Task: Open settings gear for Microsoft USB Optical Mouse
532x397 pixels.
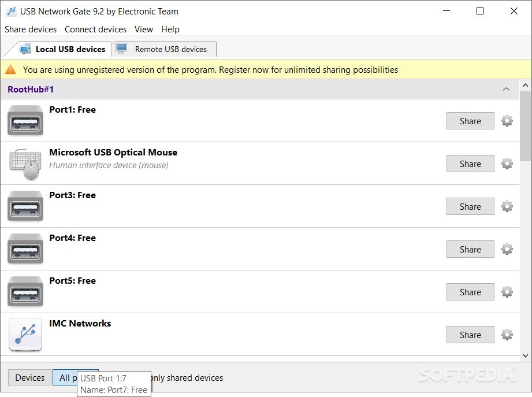Action: click(507, 164)
